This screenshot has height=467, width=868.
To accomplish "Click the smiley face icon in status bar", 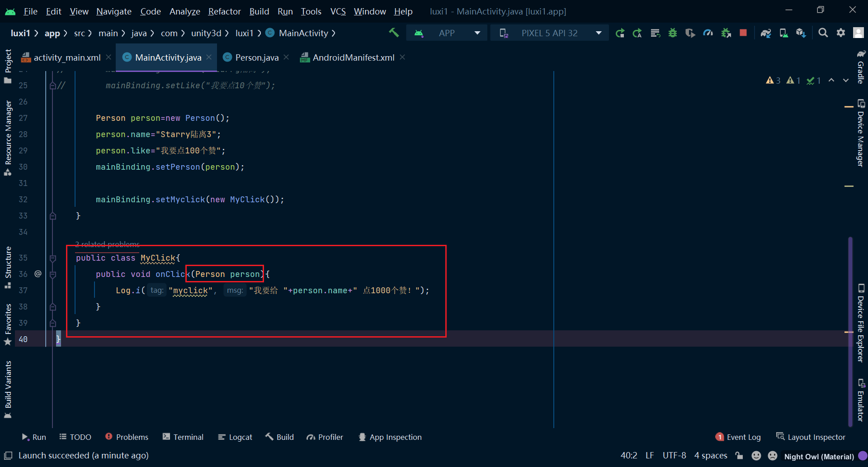I will (756, 456).
